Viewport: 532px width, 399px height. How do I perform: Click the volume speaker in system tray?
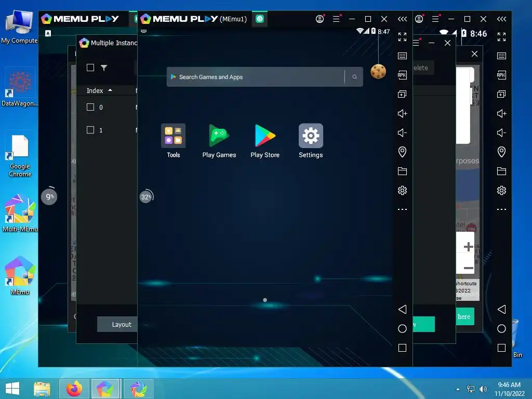click(483, 389)
